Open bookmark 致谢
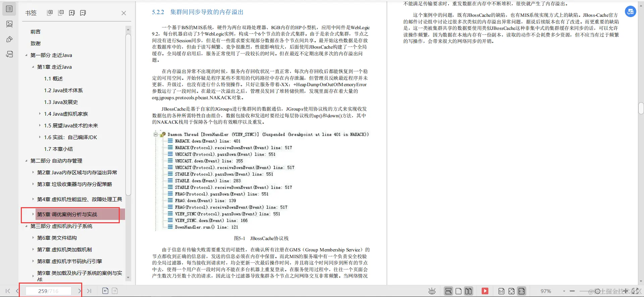The width and height of the screenshot is (644, 297). [x=36, y=44]
